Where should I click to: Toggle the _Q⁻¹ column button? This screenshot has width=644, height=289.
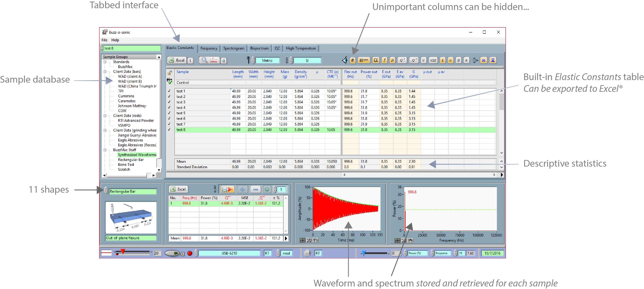click(x=414, y=60)
